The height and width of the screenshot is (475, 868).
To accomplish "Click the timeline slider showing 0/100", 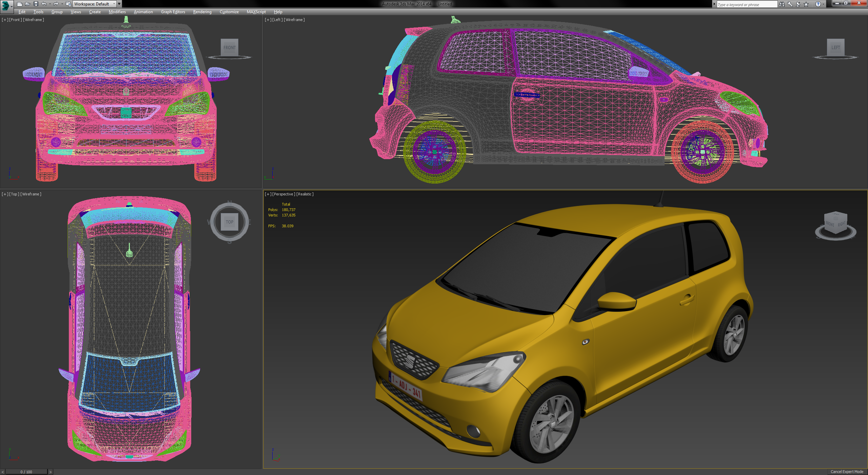I will click(26, 472).
